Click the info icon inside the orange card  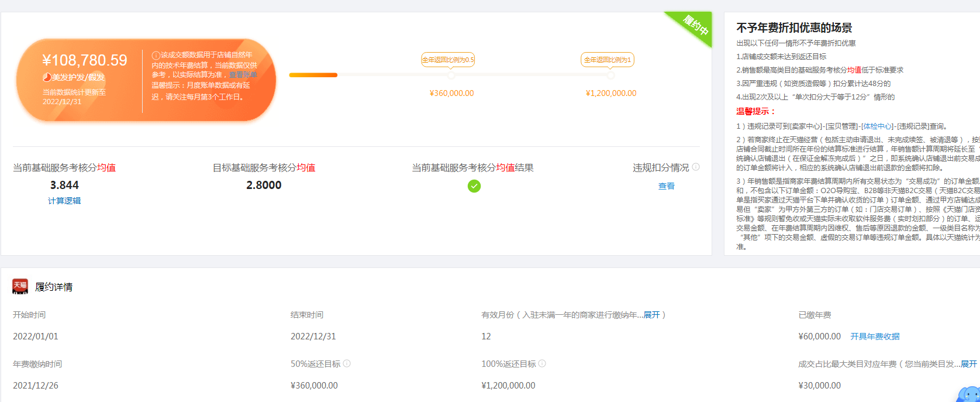pos(156,56)
